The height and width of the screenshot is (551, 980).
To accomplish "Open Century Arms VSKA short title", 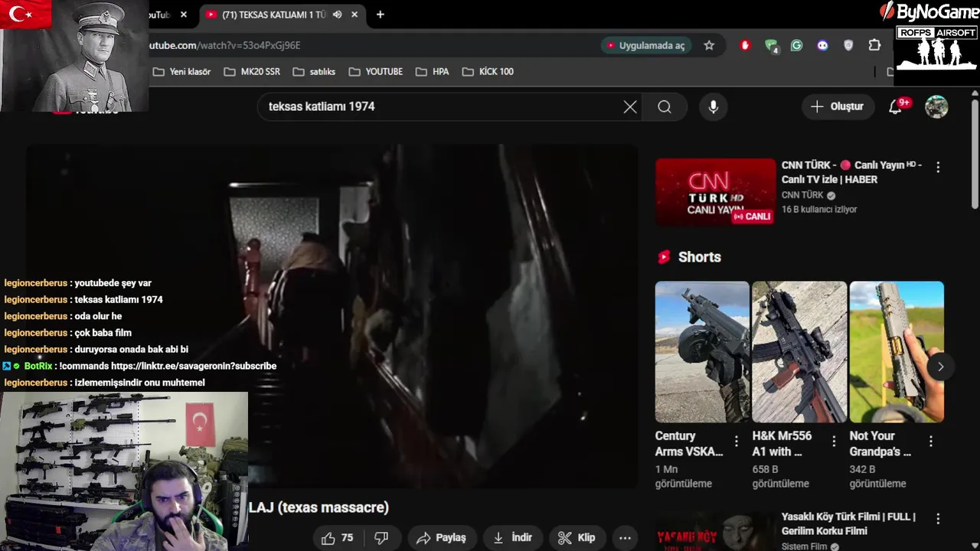I will (x=689, y=444).
